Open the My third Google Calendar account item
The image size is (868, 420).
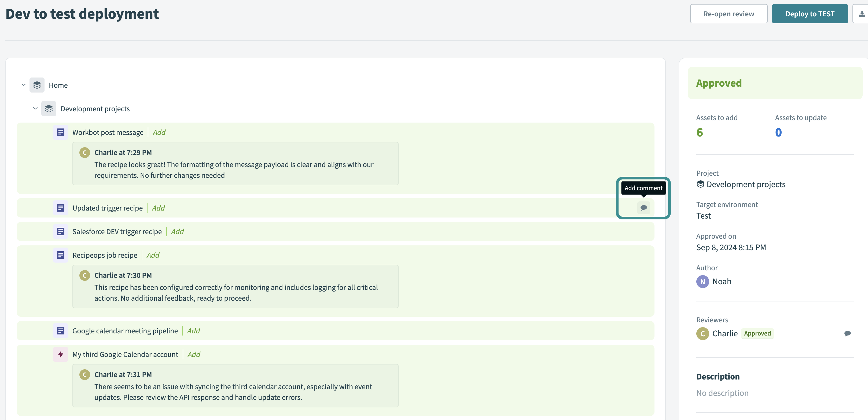tap(125, 354)
